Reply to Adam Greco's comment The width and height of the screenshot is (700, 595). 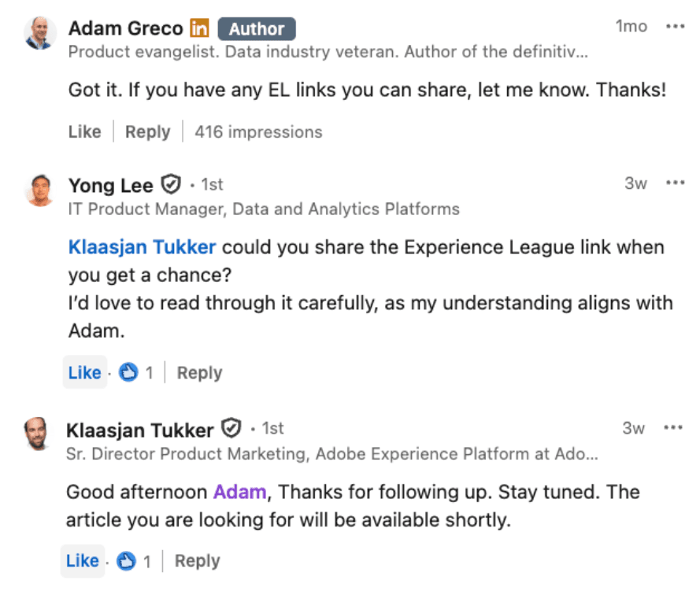(x=147, y=131)
